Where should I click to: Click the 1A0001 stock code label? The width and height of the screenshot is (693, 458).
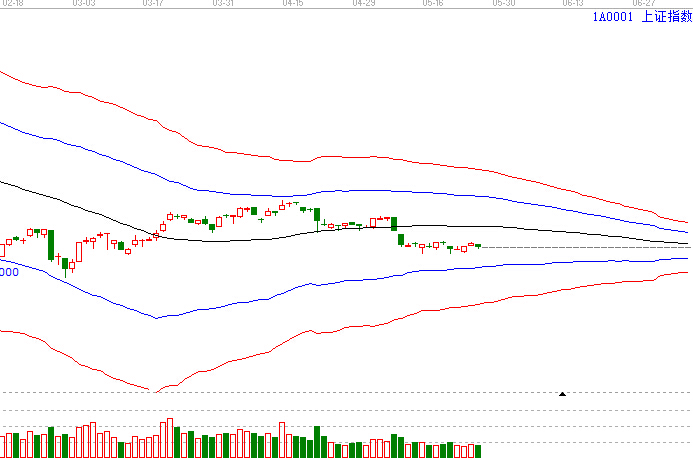pyautogui.click(x=612, y=17)
